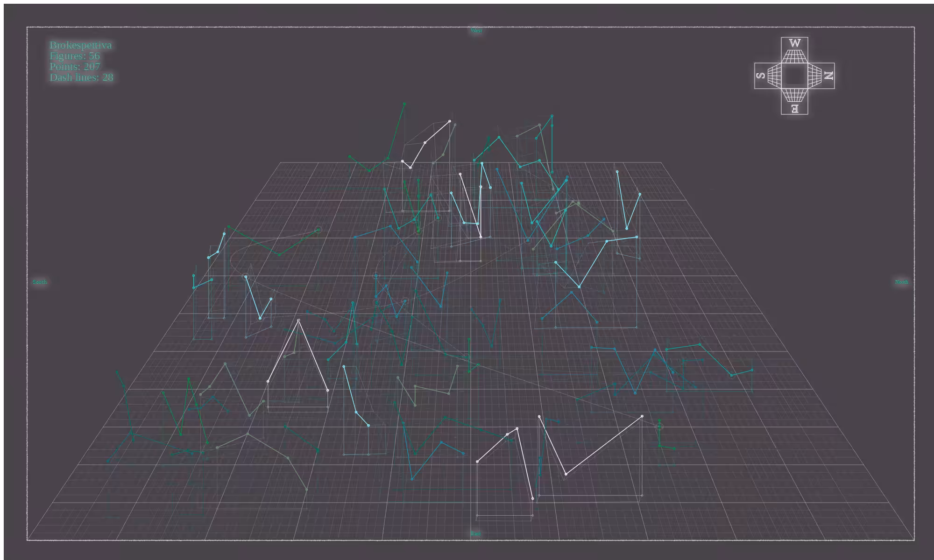
Task: Click the N face of the compass cross
Action: coord(821,76)
